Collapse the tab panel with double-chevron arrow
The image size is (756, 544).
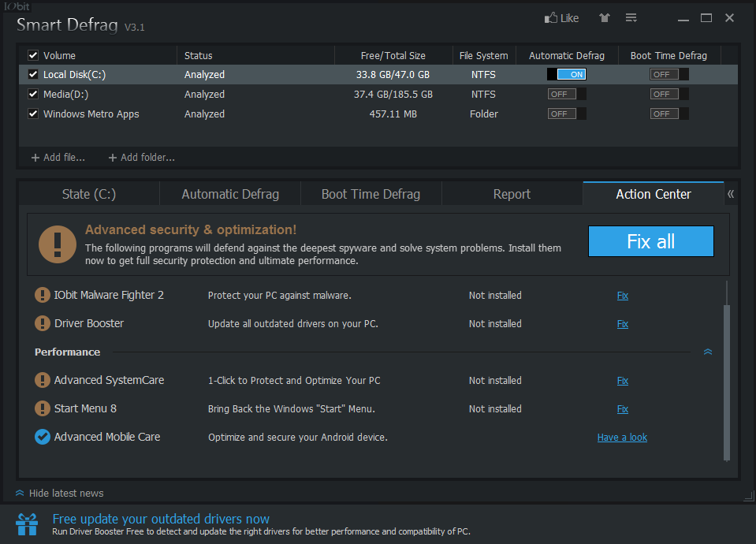click(x=731, y=194)
